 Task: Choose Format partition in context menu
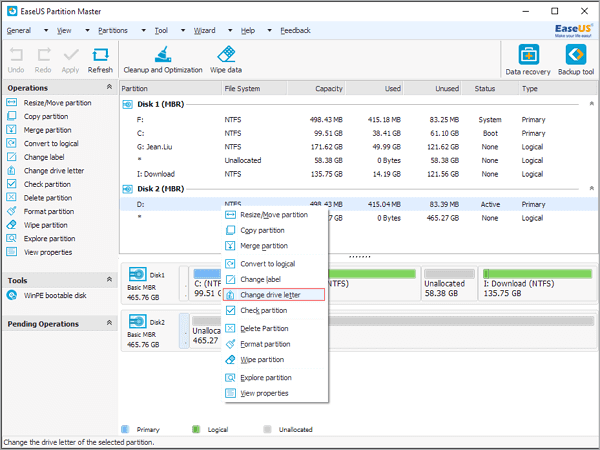274,344
